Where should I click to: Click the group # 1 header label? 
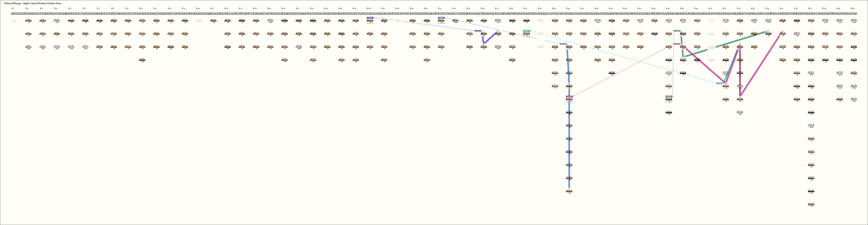(x=13, y=8)
